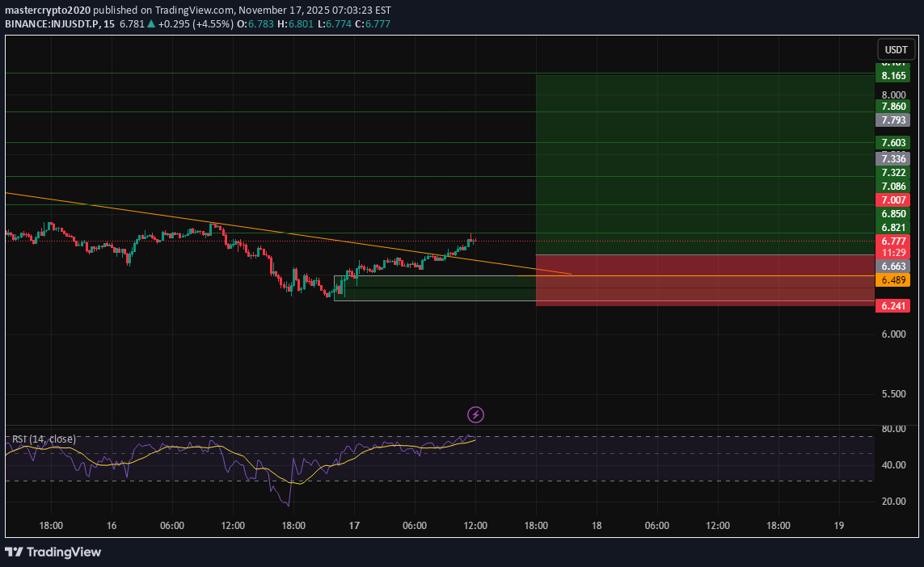This screenshot has height=567, width=924.
Task: Click the gray 6.663 price label
Action: click(893, 266)
